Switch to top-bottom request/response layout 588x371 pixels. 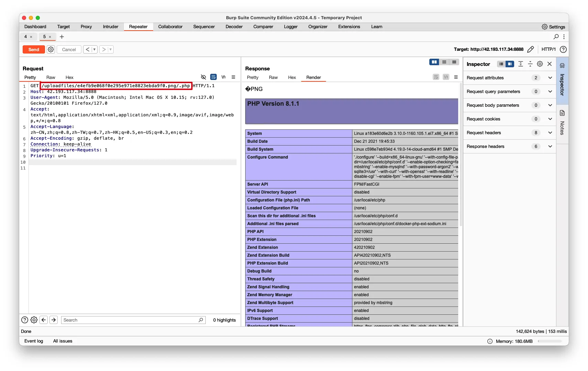click(x=444, y=62)
